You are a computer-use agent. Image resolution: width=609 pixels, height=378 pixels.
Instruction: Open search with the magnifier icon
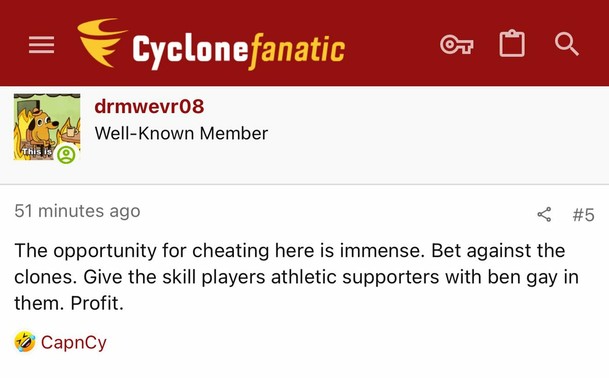tap(567, 44)
